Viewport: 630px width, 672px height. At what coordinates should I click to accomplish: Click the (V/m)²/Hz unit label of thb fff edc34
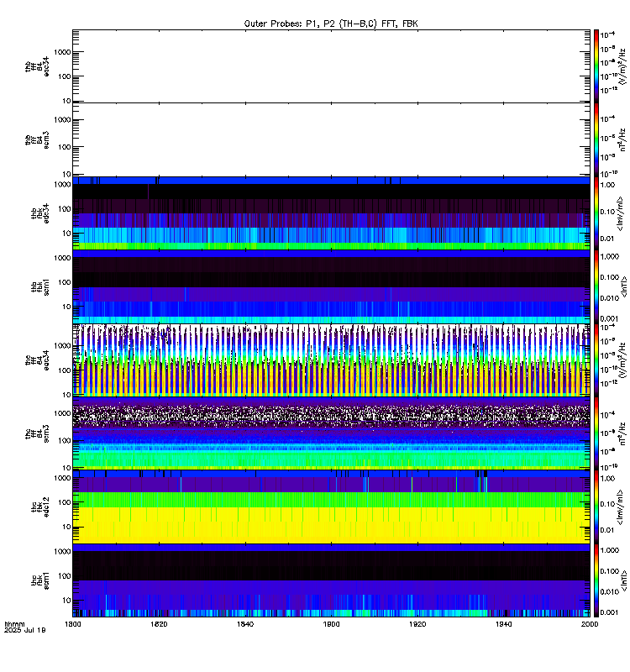point(623,66)
